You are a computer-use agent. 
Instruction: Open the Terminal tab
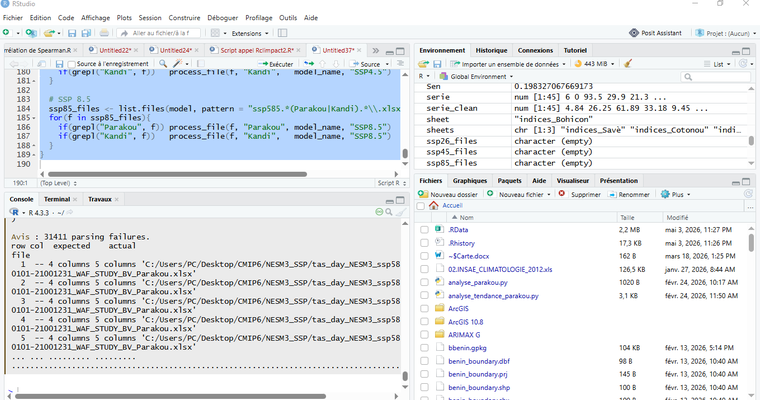[x=57, y=199]
